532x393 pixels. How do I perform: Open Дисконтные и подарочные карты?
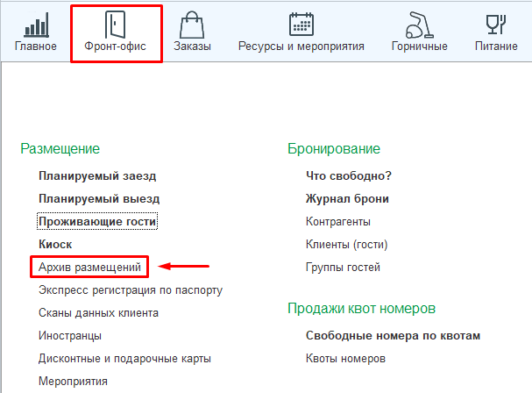tap(124, 359)
